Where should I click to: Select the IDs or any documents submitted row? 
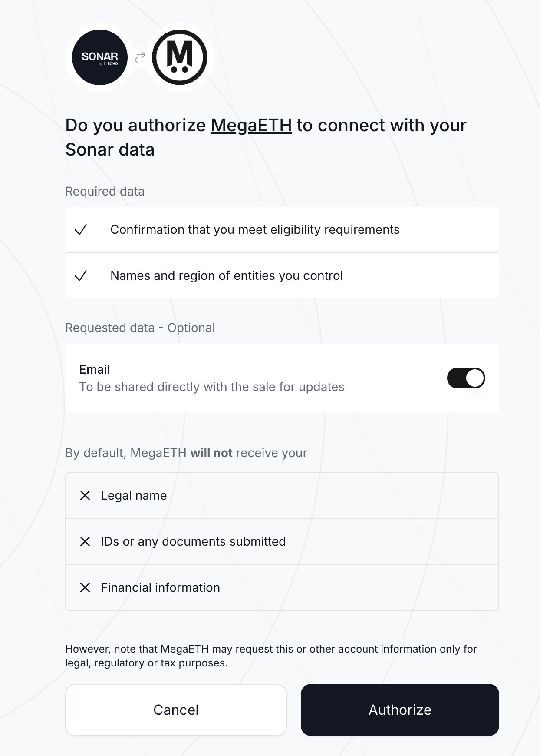(282, 541)
